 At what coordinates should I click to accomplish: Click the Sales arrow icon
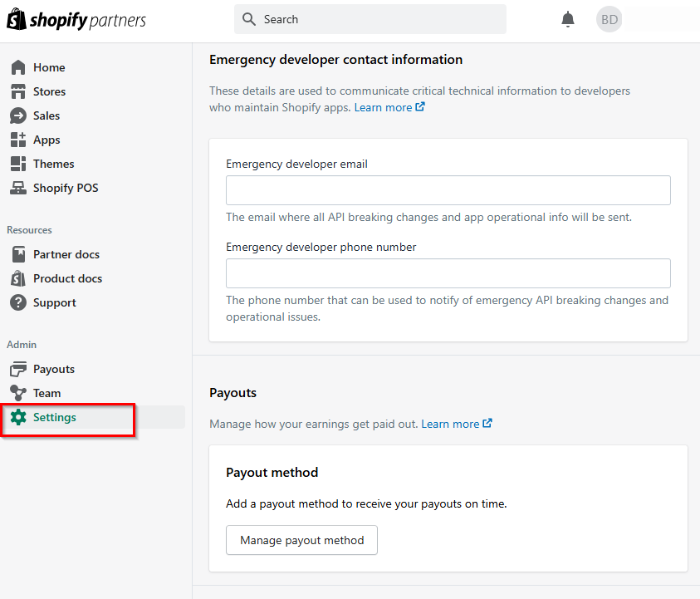18,115
